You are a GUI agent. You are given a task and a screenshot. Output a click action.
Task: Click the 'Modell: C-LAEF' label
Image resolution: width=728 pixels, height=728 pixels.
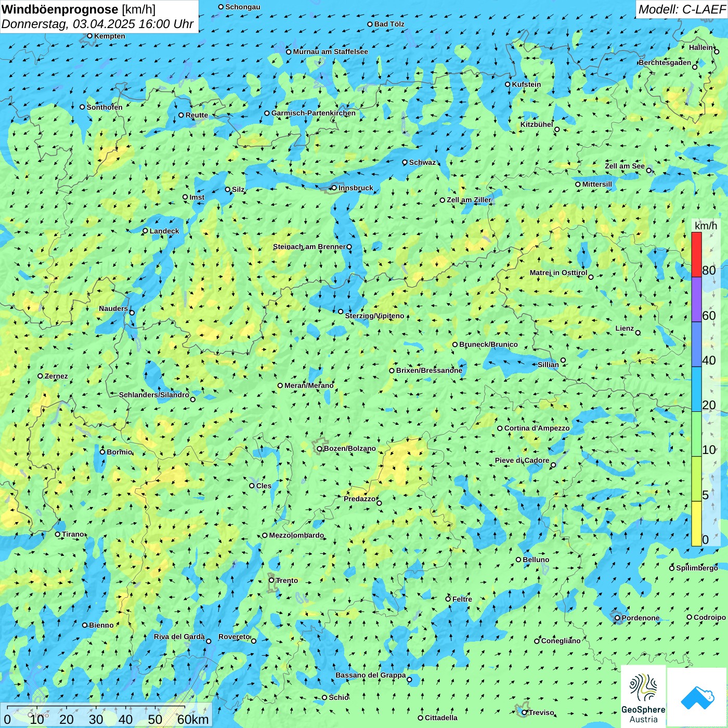[682, 9]
